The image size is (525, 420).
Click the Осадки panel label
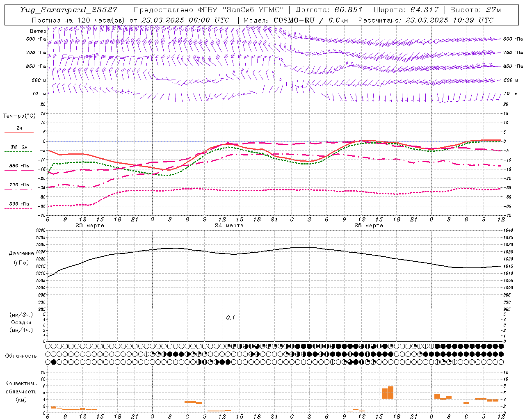(x=21, y=322)
